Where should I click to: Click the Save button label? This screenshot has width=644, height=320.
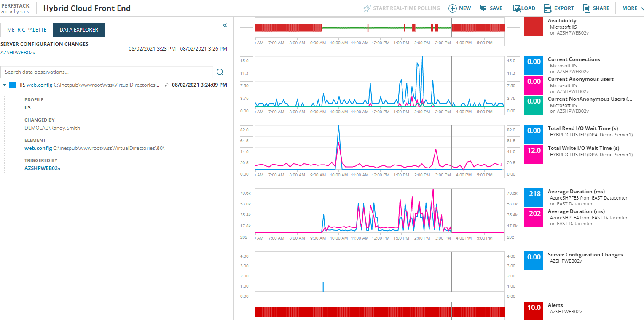(x=496, y=8)
